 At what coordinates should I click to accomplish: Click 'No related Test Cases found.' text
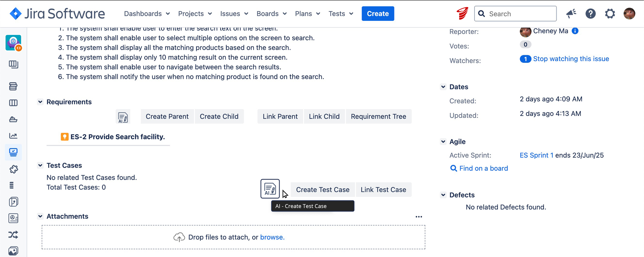tap(92, 178)
